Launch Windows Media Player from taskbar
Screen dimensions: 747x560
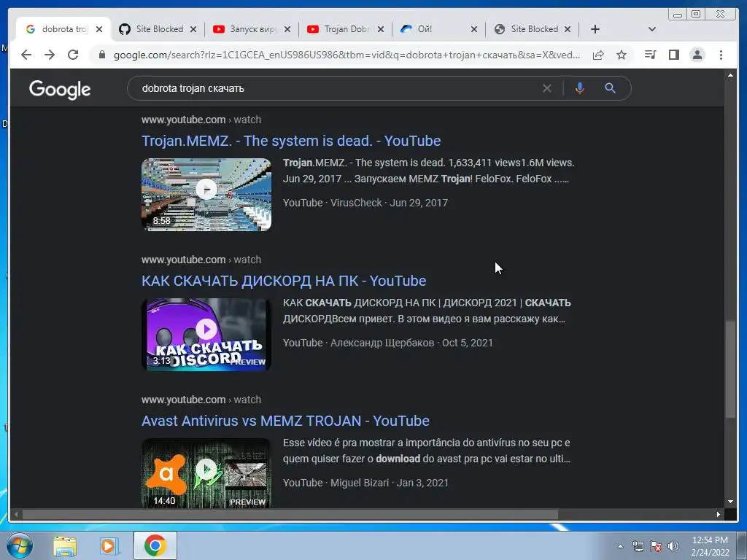(109, 545)
